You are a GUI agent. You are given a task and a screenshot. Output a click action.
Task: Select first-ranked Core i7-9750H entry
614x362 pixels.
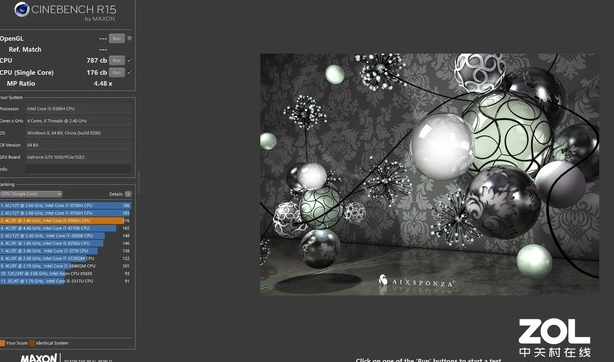coord(65,205)
